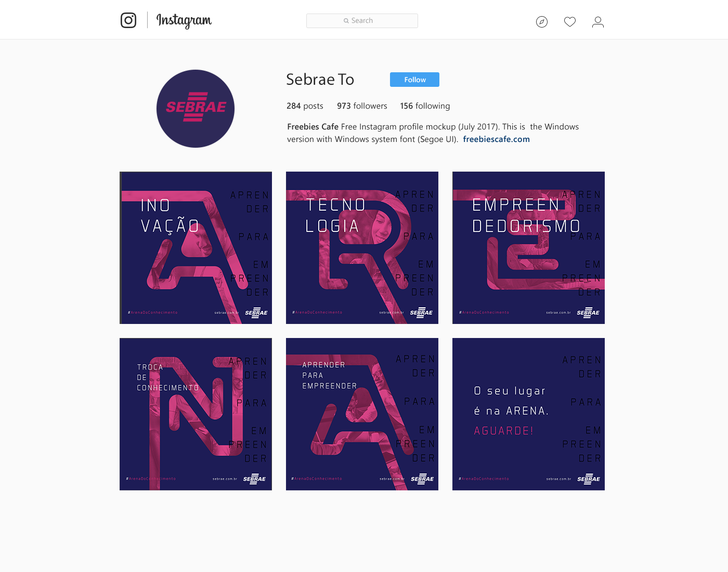Open the Explore compass icon
728x572 pixels.
coord(542,22)
